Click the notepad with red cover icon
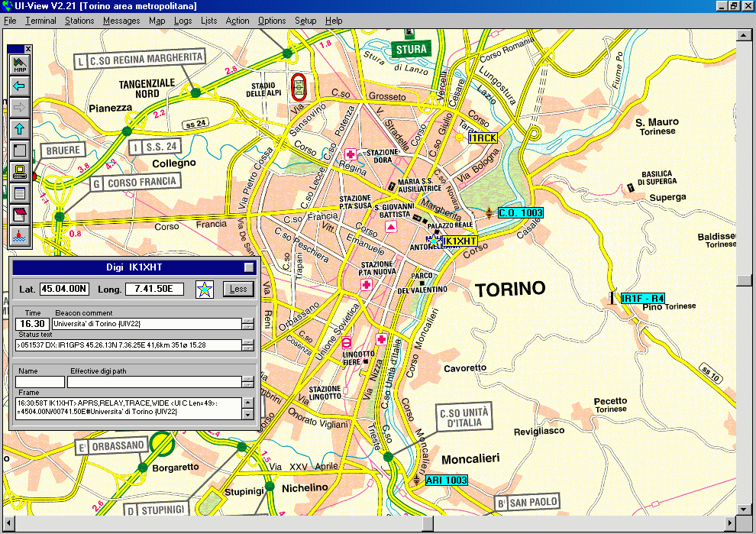The width and height of the screenshot is (756, 534). tap(20, 215)
